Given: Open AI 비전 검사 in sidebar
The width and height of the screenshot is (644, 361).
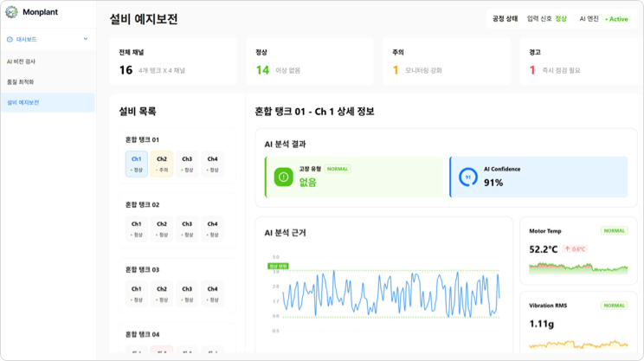Looking at the screenshot, I should point(22,61).
